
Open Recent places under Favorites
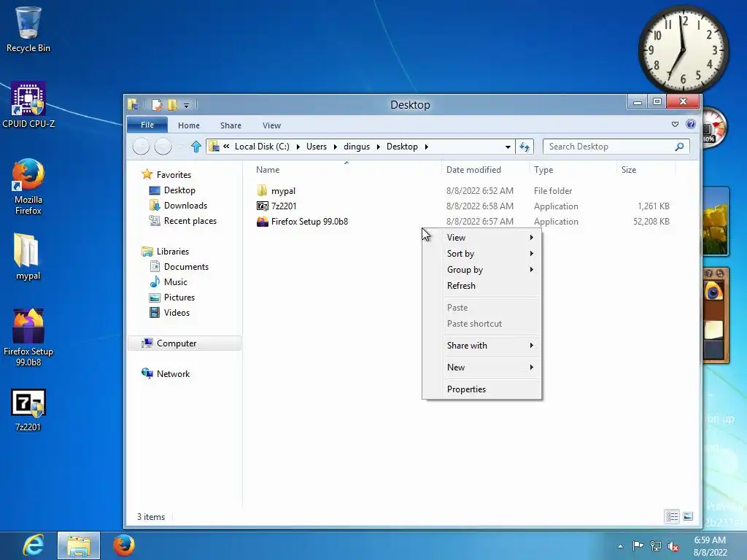pyautogui.click(x=190, y=221)
